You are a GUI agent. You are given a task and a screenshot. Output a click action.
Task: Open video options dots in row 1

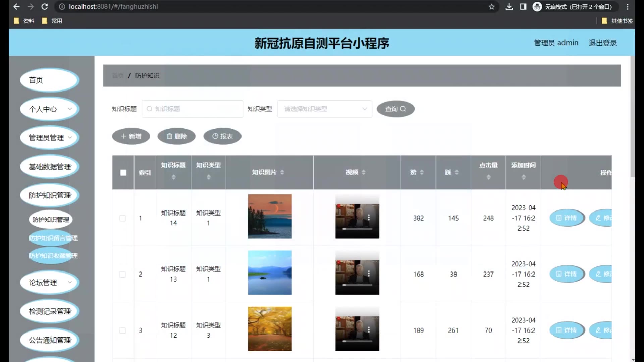369,218
